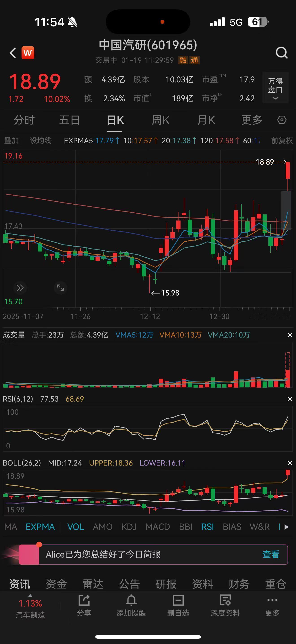Tap VMA5:12万 volume average label

(x=134, y=335)
